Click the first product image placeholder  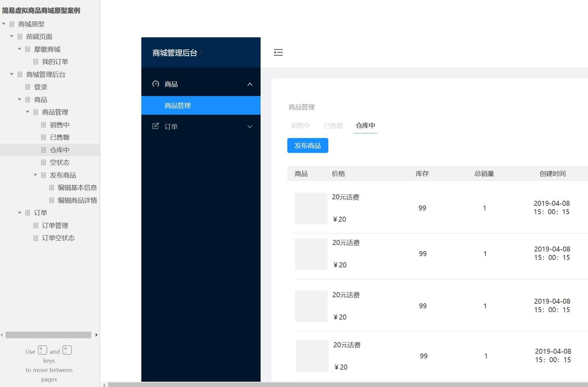[x=311, y=208]
